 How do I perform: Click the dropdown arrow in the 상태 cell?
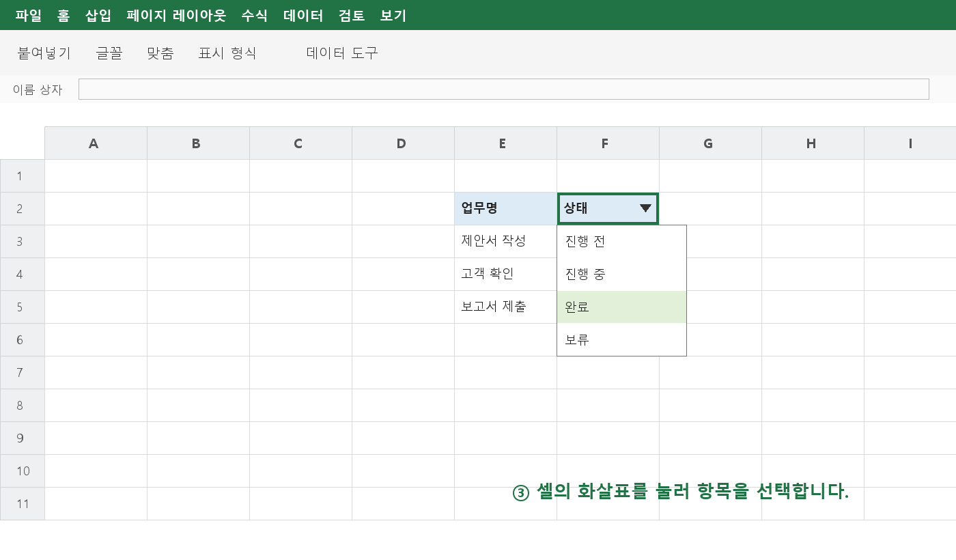tap(645, 209)
